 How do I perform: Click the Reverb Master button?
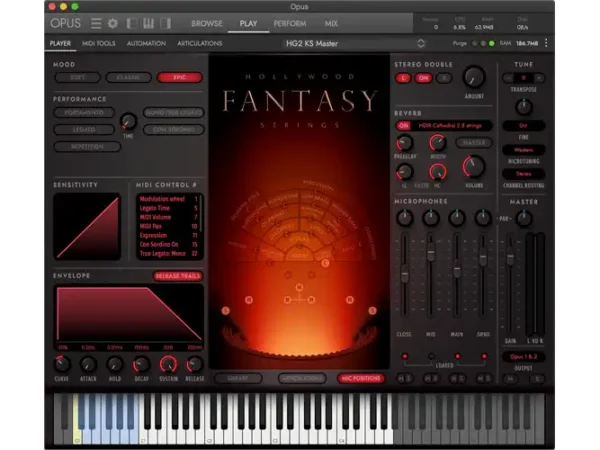point(474,142)
